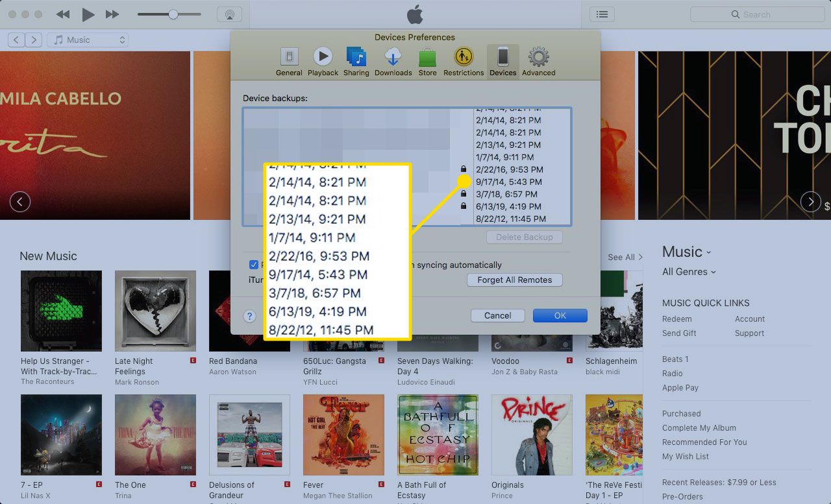Image resolution: width=831 pixels, height=504 pixels.
Task: Open My Wish List link
Action: click(x=686, y=457)
